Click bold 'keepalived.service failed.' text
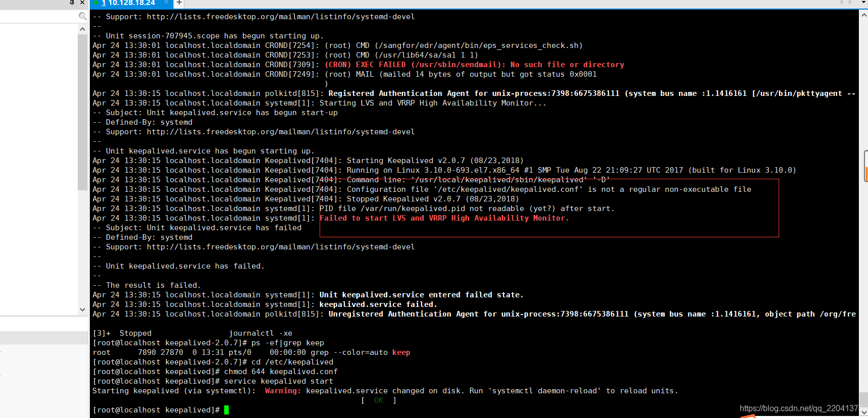 tap(378, 304)
